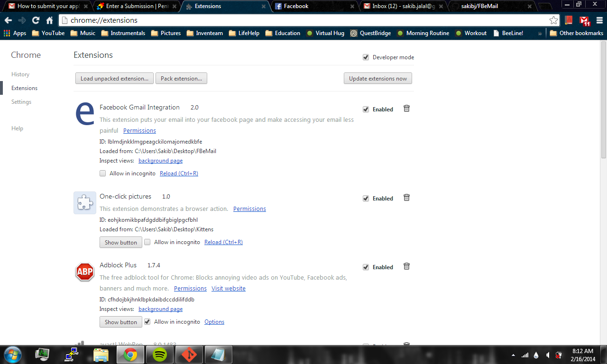Disable One-click pictures Enabled checkbox
The image size is (607, 364).
366,199
